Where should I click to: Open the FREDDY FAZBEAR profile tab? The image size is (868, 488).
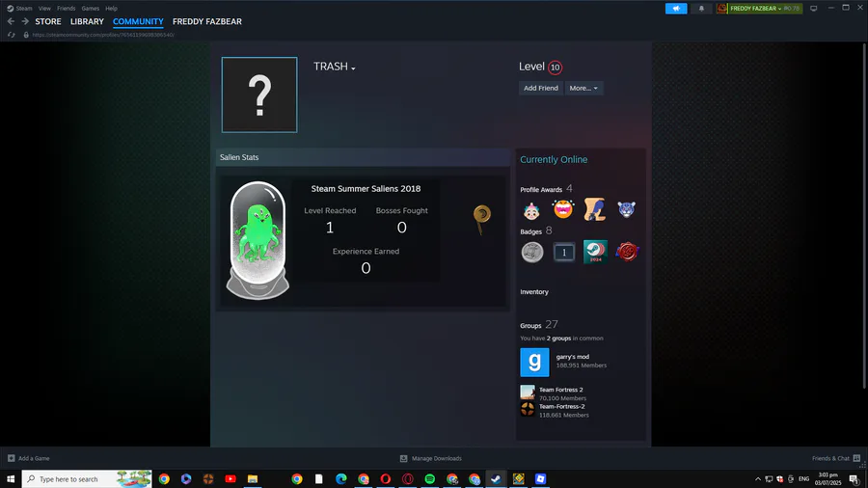coord(207,21)
